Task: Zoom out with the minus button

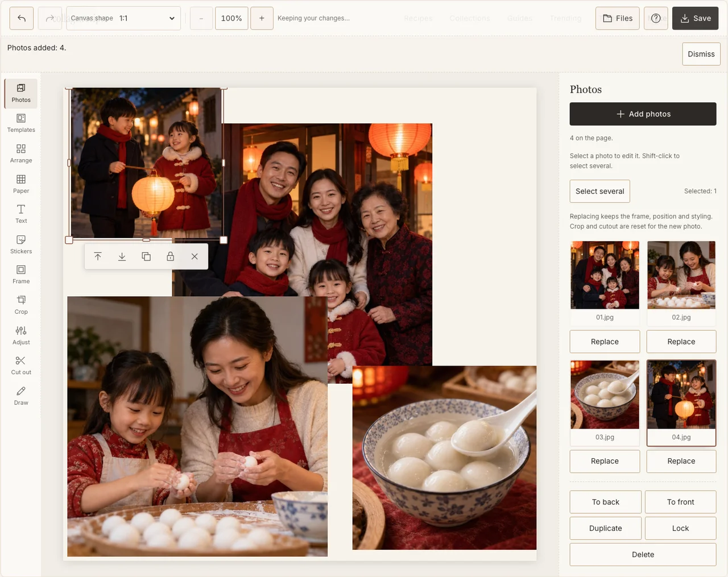Action: coord(201,18)
